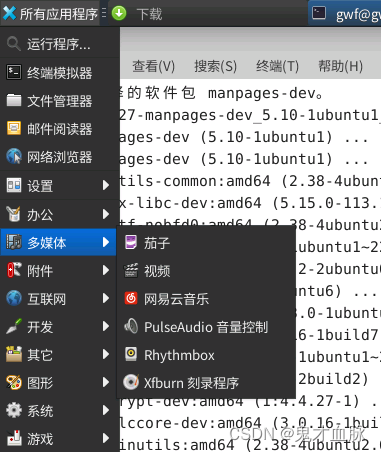Launch 茄子 from multimedia submenu
Image resolution: width=381 pixels, height=452 pixels.
pyautogui.click(x=206, y=243)
